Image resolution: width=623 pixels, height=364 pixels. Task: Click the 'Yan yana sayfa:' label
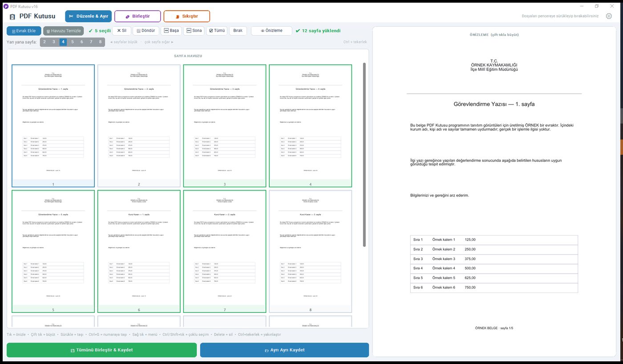(22, 42)
